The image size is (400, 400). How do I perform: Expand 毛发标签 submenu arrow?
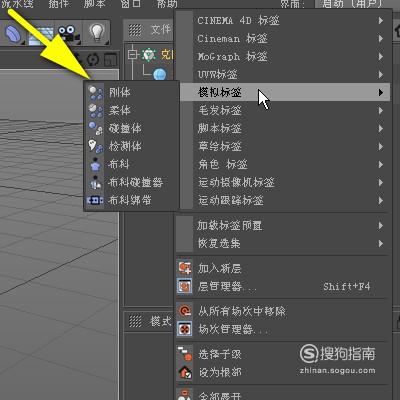381,110
